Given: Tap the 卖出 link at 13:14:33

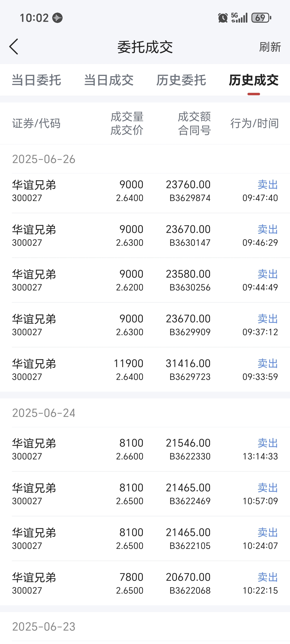Looking at the screenshot, I should (x=268, y=443).
